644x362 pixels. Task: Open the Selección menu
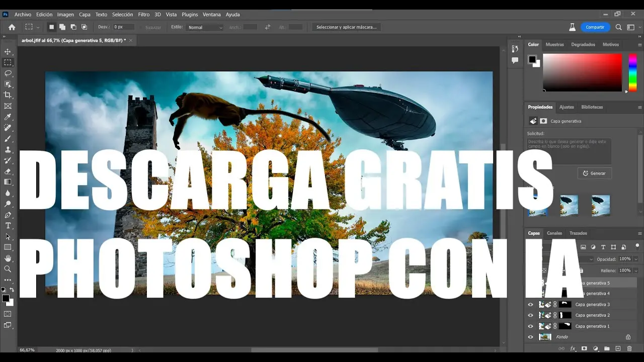122,15
